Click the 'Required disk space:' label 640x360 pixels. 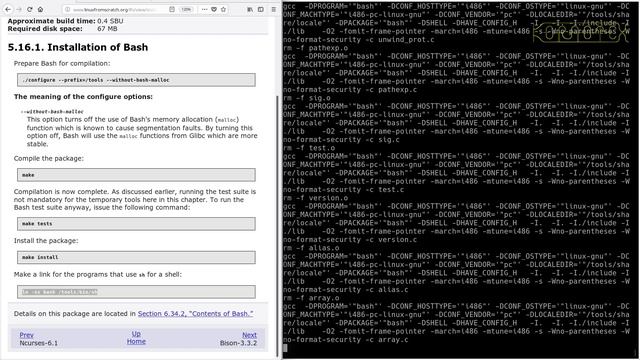click(x=45, y=29)
